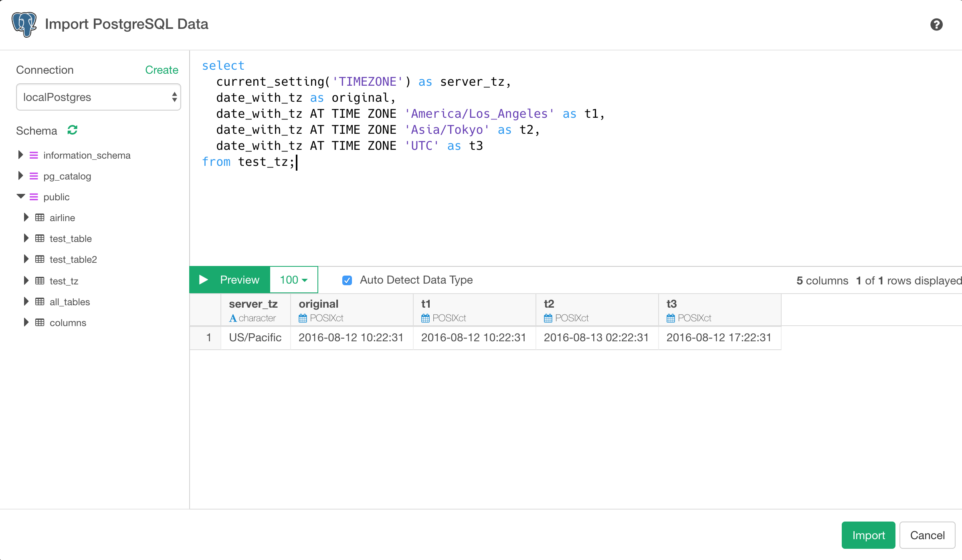962x560 pixels.
Task: Click the green Preview play button icon
Action: (x=205, y=280)
